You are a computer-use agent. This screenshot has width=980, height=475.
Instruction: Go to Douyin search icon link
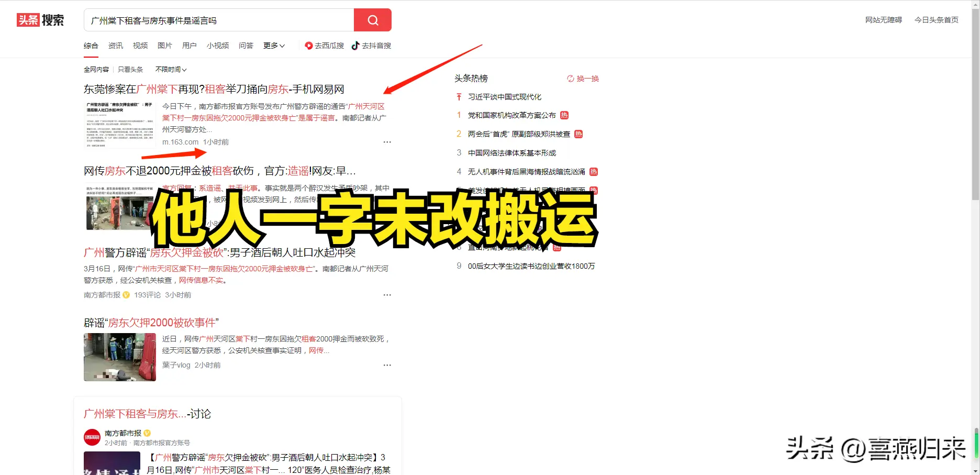pyautogui.click(x=355, y=46)
